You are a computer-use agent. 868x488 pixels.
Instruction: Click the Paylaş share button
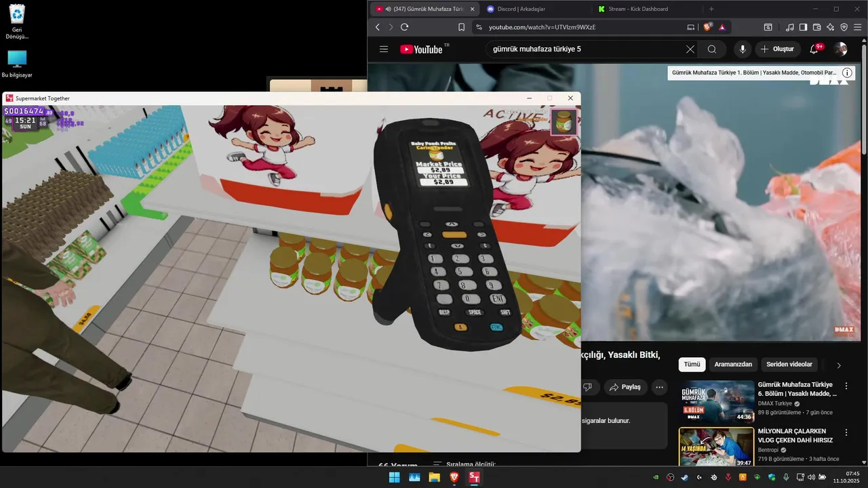625,387
